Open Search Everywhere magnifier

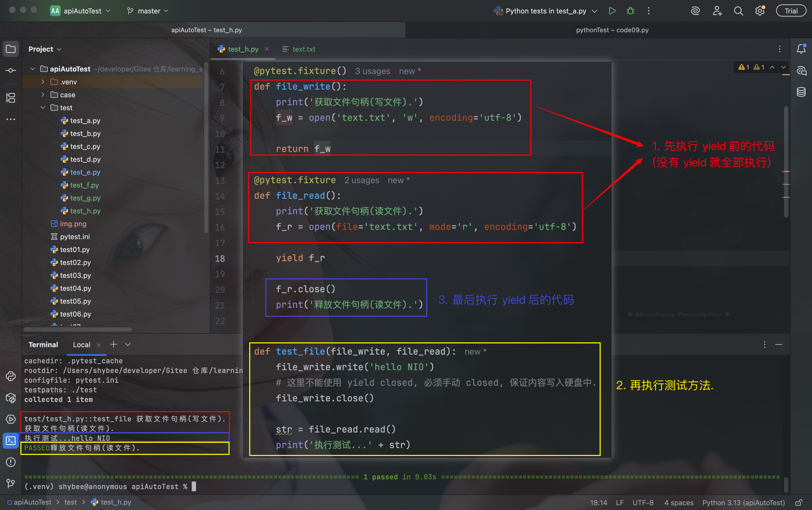point(738,11)
